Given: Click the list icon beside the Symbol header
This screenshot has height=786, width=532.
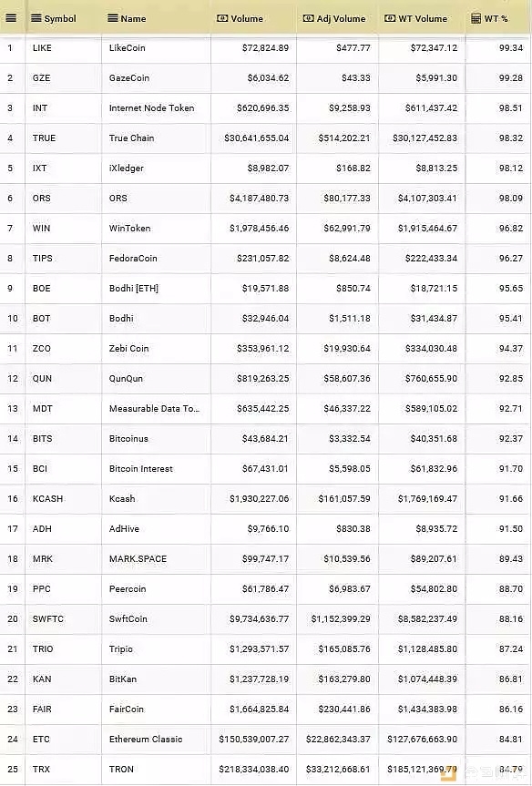Looking at the screenshot, I should pyautogui.click(x=36, y=18).
